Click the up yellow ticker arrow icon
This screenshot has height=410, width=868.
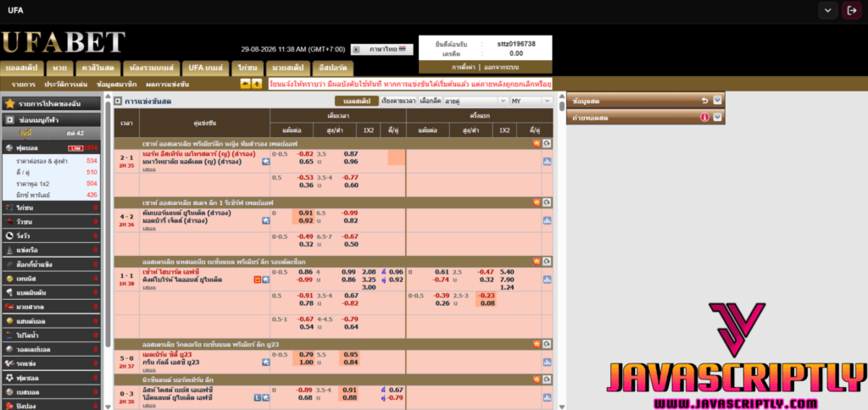click(257, 84)
